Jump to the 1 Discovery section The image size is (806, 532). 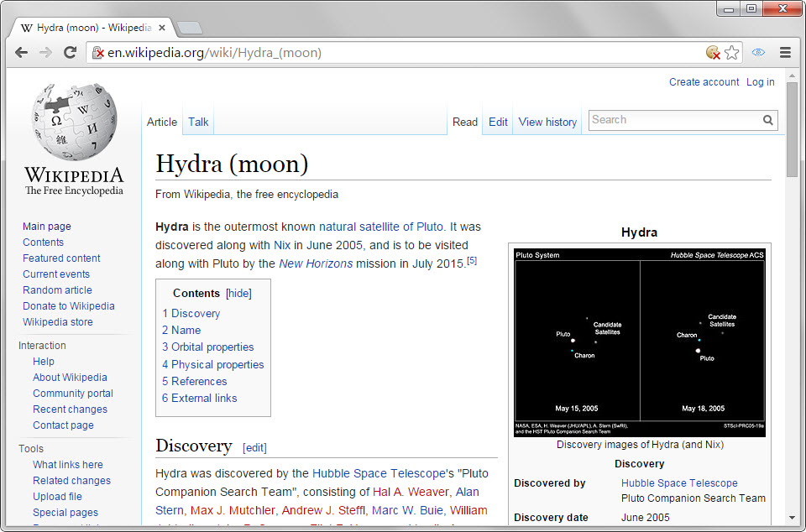click(x=191, y=313)
